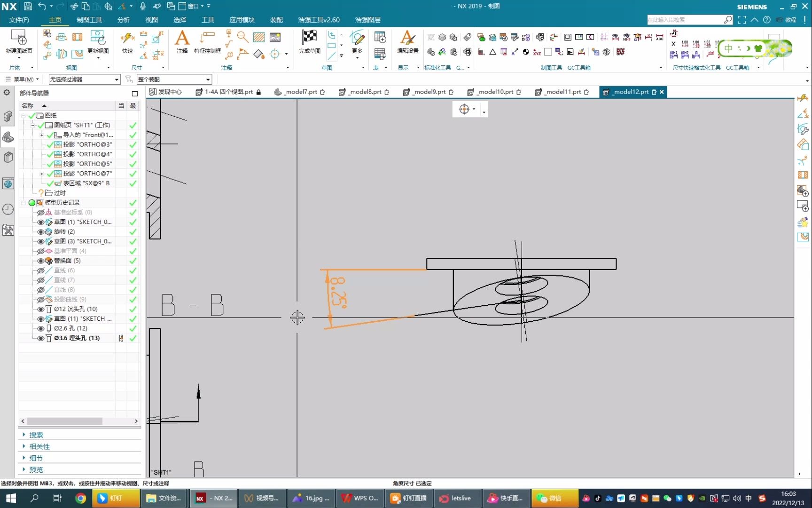The width and height of the screenshot is (812, 508).
Task: Open the History clock sidebar icon
Action: click(8, 209)
